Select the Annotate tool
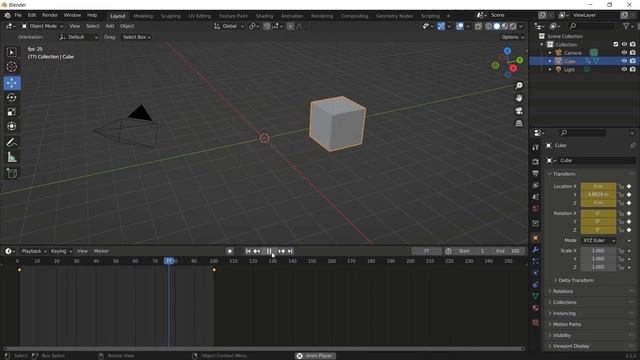The image size is (640, 360). tap(12, 142)
